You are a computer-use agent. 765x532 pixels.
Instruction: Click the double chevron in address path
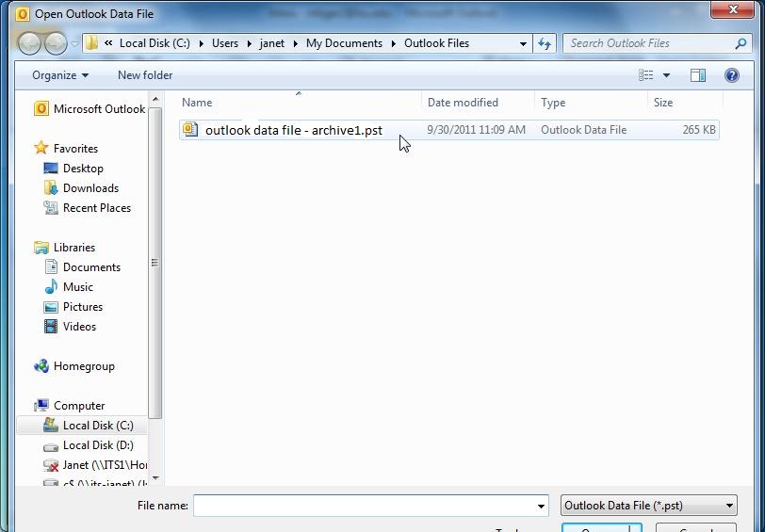tap(108, 43)
